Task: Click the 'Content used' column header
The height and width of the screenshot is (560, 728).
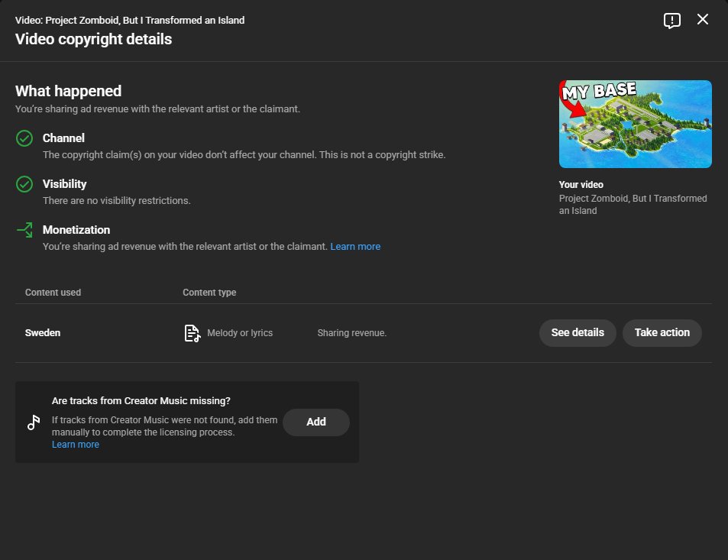Action: tap(53, 293)
